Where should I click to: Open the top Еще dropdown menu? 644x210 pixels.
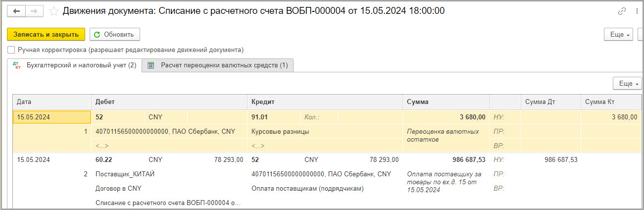(x=618, y=35)
